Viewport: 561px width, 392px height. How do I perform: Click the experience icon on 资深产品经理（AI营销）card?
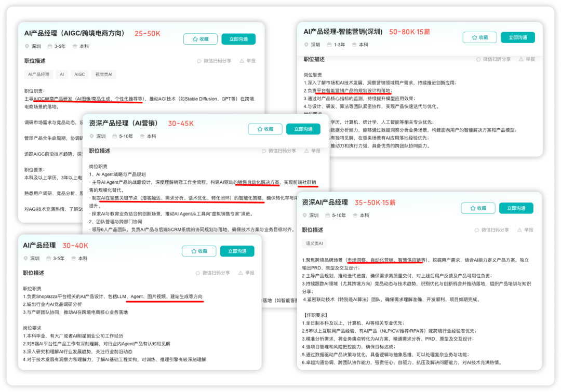click(114, 136)
